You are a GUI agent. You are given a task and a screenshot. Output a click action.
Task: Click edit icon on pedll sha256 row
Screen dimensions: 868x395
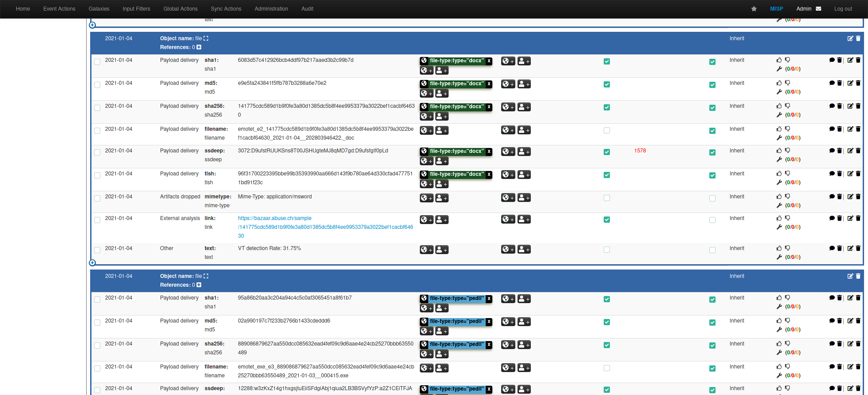pos(850,344)
